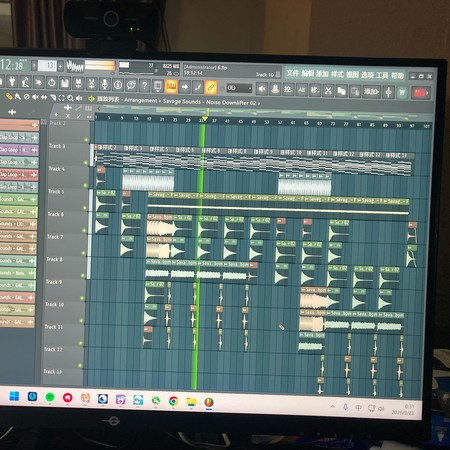The width and height of the screenshot is (450, 450).
Task: Select the playlist delete tool
Action: pyautogui.click(x=27, y=97)
